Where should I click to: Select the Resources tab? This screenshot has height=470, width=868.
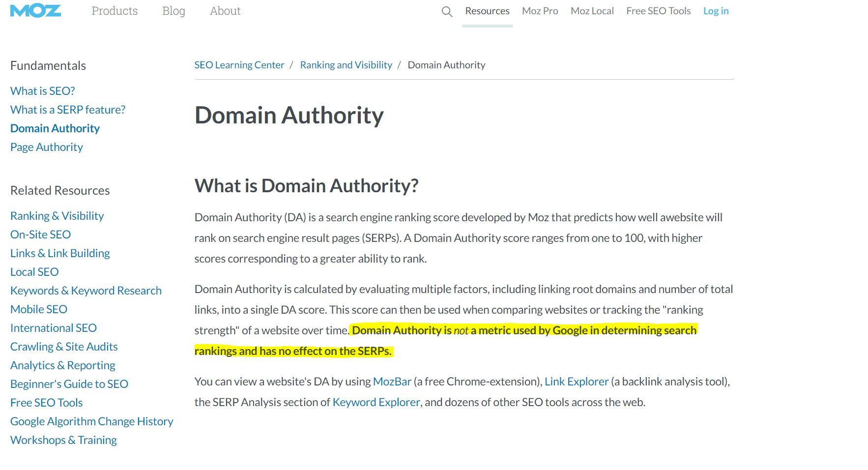pyautogui.click(x=487, y=11)
